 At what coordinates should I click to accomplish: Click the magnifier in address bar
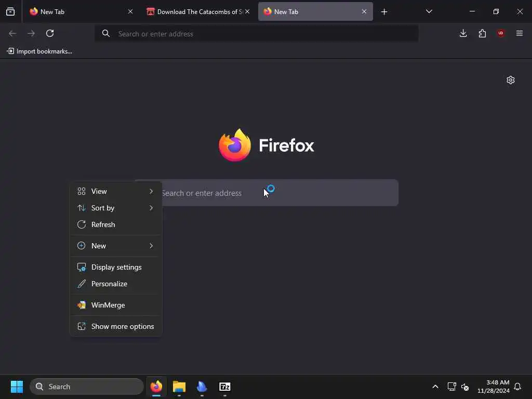tap(106, 34)
